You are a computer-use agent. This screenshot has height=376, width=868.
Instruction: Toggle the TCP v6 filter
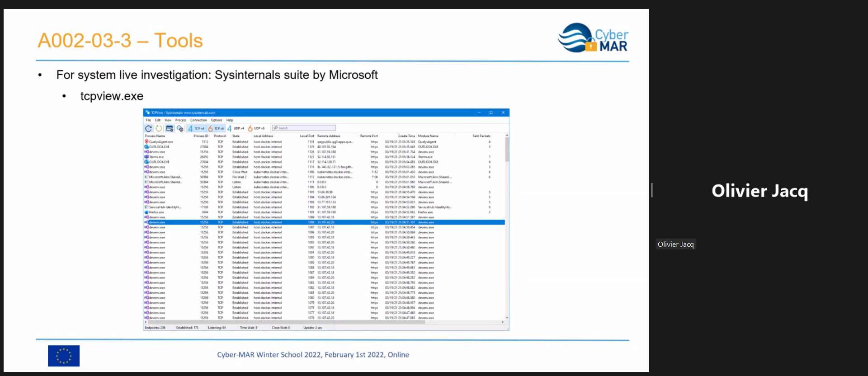[216, 128]
